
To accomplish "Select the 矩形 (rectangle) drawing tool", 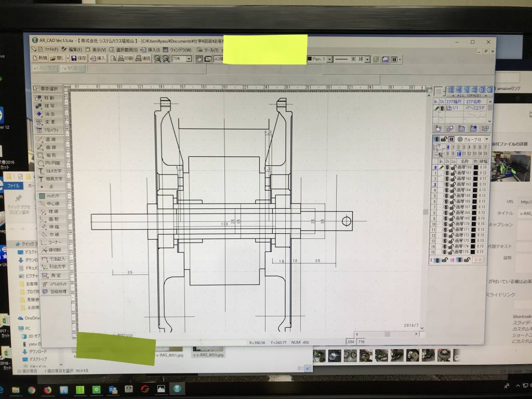I will [50, 155].
